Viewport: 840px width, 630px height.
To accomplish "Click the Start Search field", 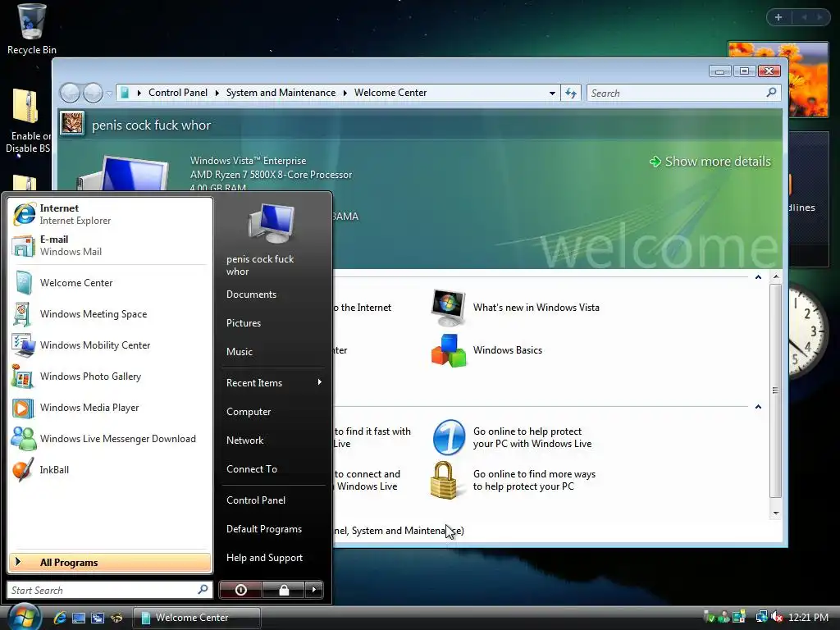I will pos(110,590).
